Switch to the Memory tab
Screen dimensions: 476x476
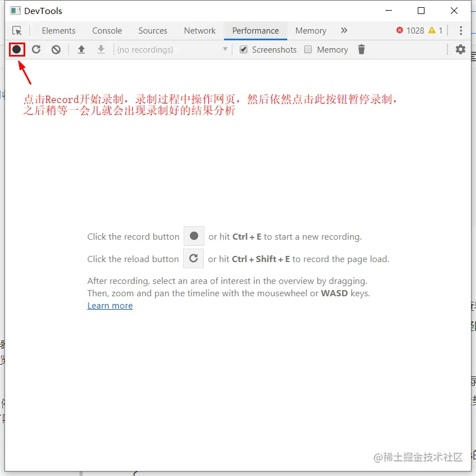(x=311, y=31)
